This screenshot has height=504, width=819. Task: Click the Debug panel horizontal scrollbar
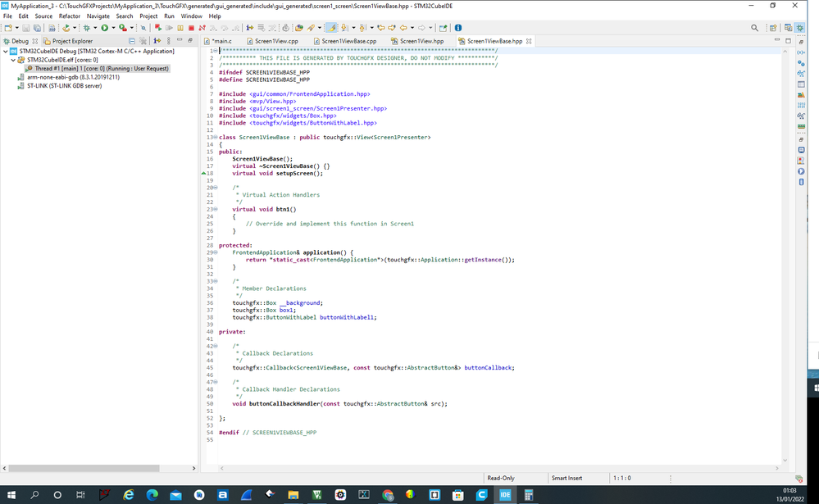pyautogui.click(x=84, y=469)
